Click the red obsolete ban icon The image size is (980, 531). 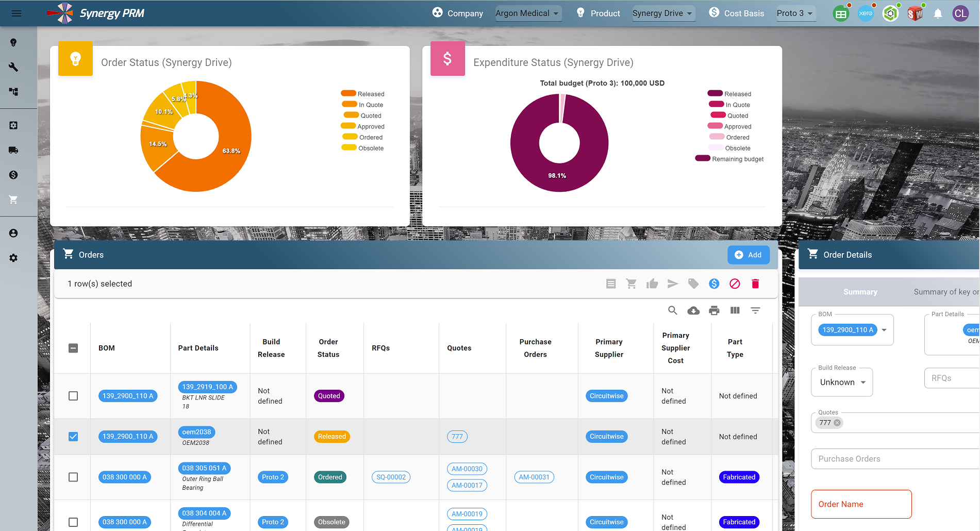pyautogui.click(x=735, y=284)
